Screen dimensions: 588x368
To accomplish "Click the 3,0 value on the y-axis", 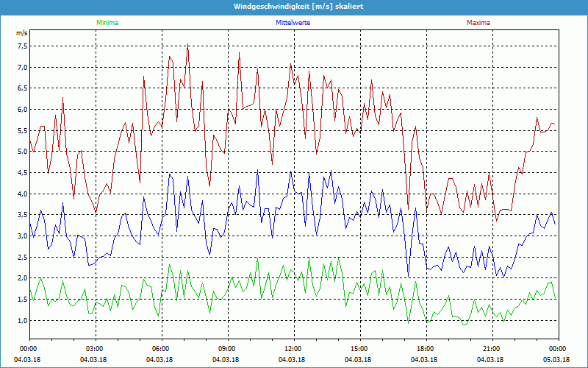I will (21, 236).
